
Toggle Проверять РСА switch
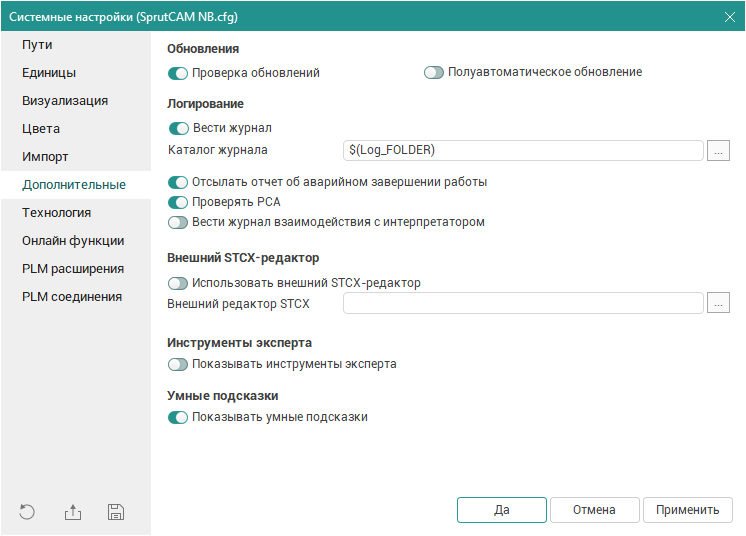tap(178, 203)
